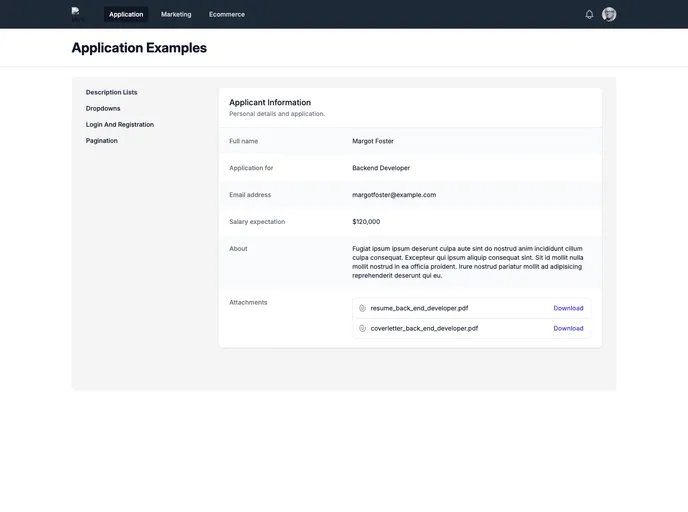Click the Applicant Information heading
Screen dimensions: 688x512
point(270,102)
